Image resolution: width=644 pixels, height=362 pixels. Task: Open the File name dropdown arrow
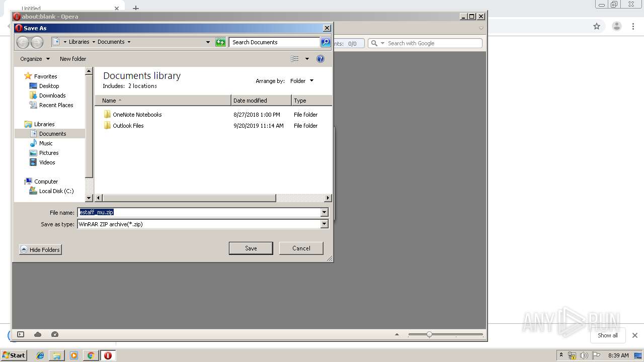pos(325,213)
